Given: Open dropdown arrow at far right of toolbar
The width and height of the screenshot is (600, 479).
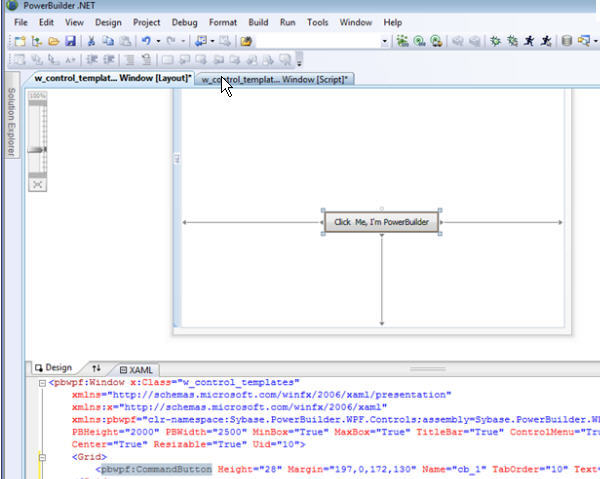Looking at the screenshot, I should tap(596, 41).
